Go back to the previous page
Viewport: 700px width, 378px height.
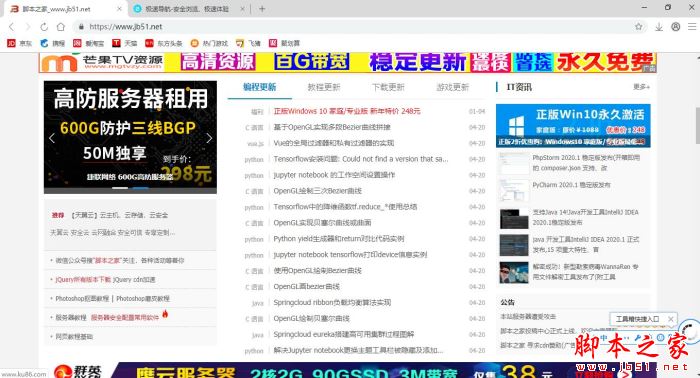coord(12,27)
